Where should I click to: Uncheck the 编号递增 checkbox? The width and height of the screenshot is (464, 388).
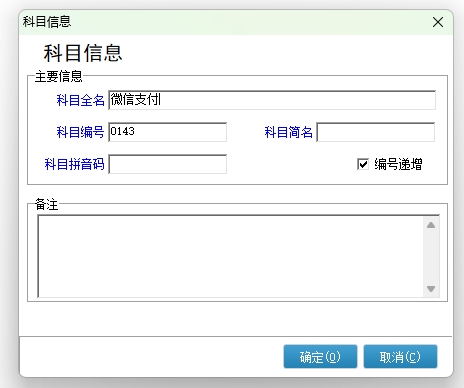[x=363, y=164]
